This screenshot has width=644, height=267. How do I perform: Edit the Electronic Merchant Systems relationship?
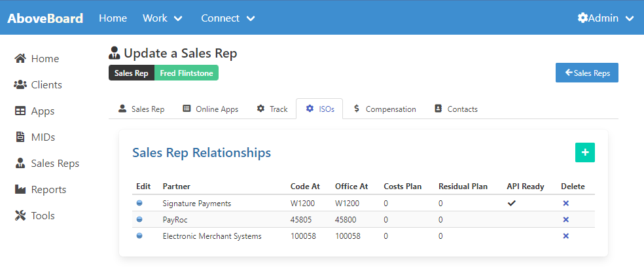click(139, 236)
